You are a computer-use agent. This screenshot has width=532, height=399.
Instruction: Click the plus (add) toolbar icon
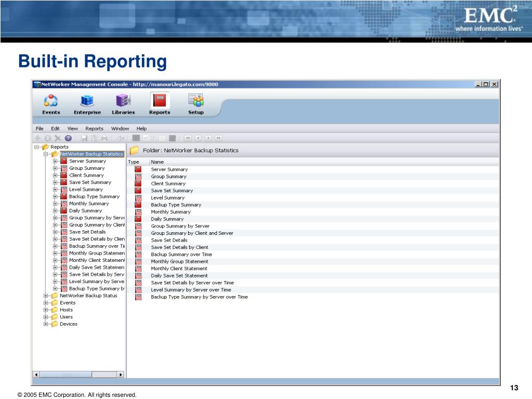(37, 138)
